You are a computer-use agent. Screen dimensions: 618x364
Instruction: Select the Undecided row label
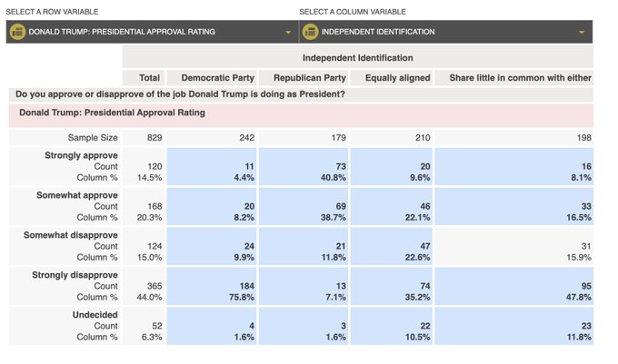(x=95, y=314)
